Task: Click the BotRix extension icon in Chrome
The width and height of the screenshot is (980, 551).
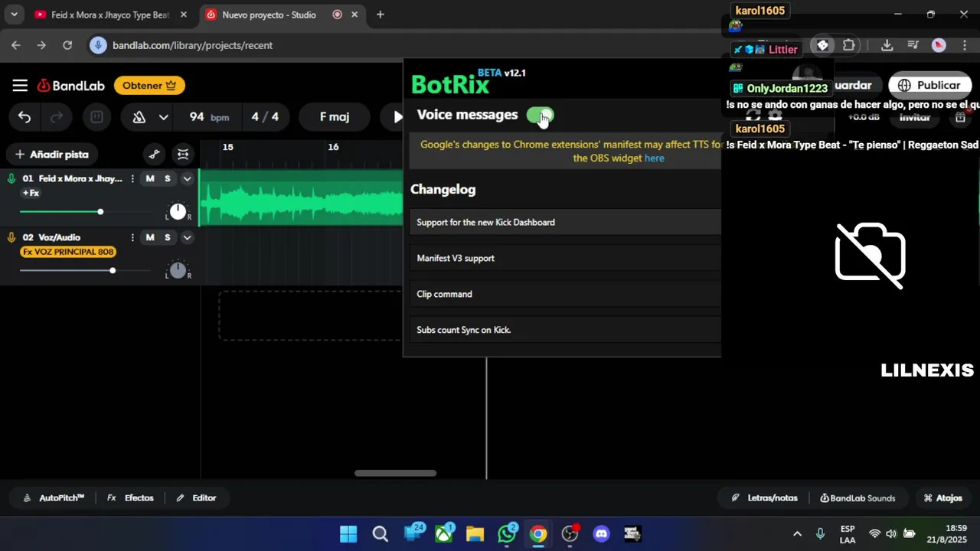Action: tap(823, 45)
